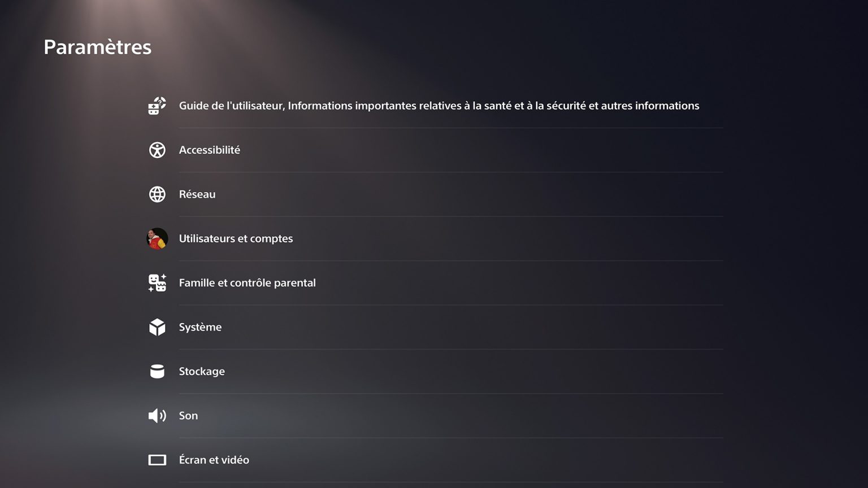Viewport: 868px width, 488px height.
Task: Click the Paramètres page title
Action: coord(97,47)
